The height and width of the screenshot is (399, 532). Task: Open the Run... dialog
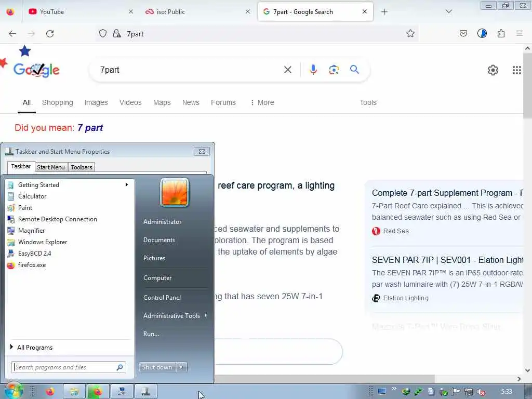[151, 334]
